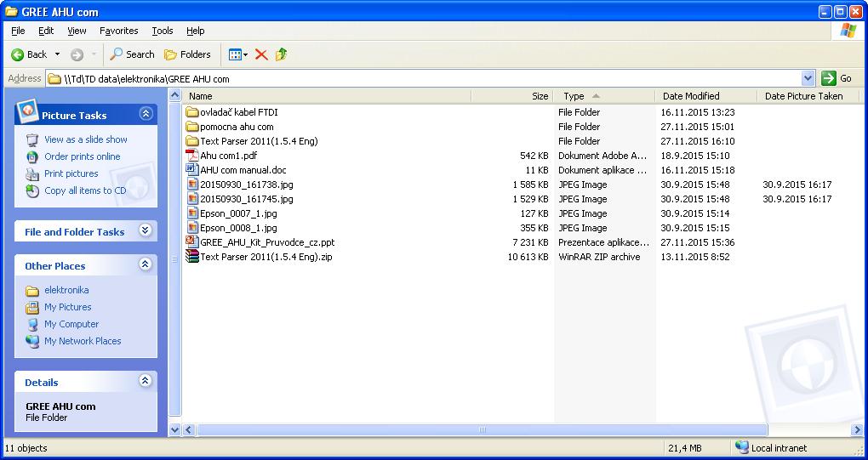Viewport: 868px width, 460px height.
Task: Open the View menu
Action: point(77,31)
